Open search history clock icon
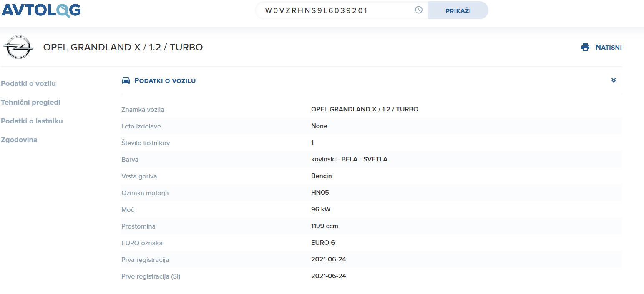Viewport: 644px width, 294px height. pyautogui.click(x=418, y=10)
